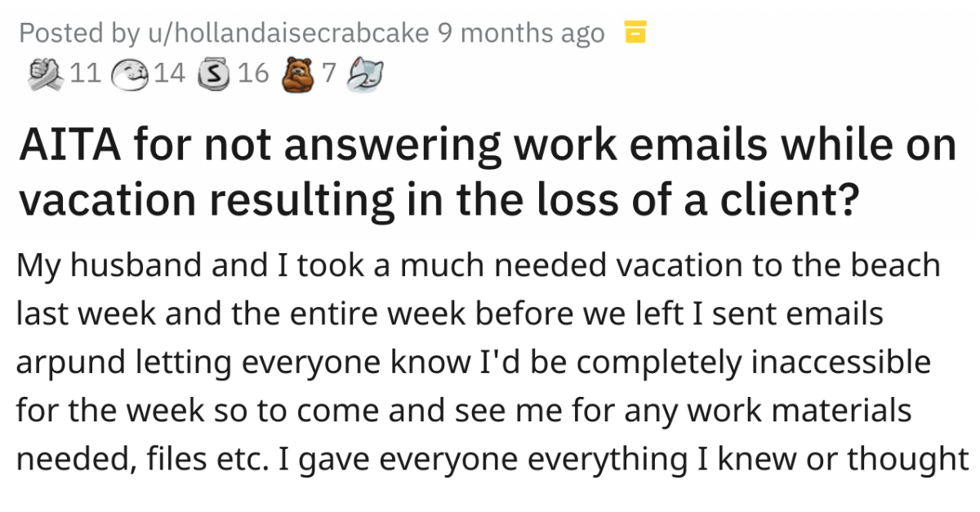Click the award count 16 beside Silver
980x512 pixels.
point(254,73)
